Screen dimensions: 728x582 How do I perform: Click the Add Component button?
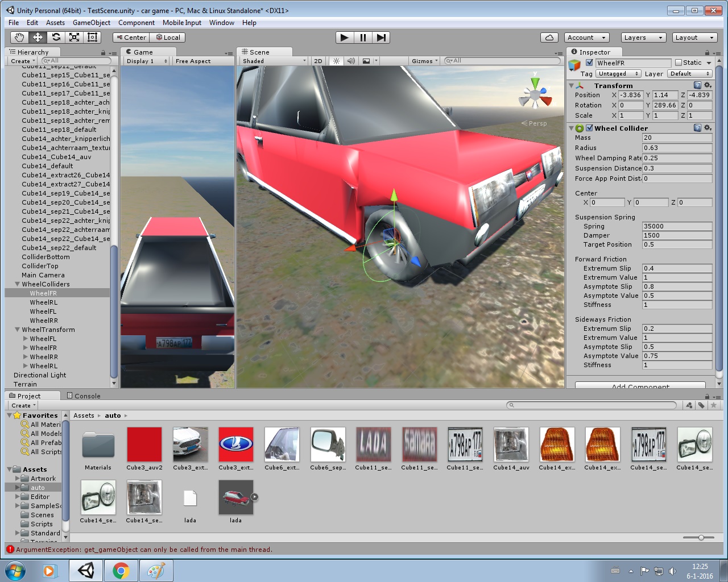(639, 386)
